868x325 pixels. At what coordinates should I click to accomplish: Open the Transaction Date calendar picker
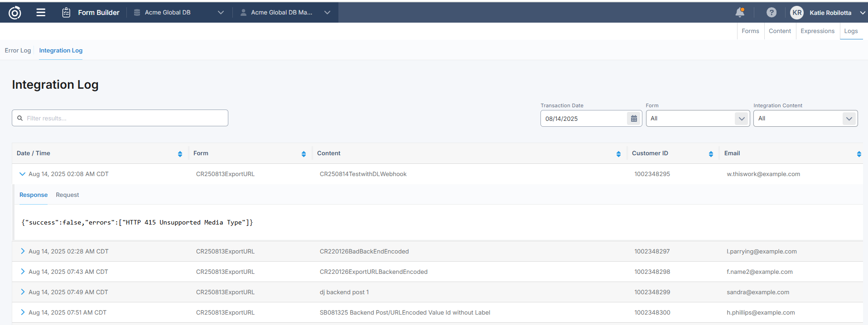pos(634,119)
